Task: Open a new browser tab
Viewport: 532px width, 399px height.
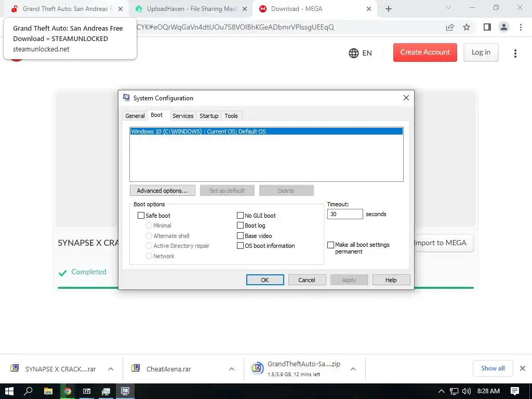Action: tap(389, 9)
